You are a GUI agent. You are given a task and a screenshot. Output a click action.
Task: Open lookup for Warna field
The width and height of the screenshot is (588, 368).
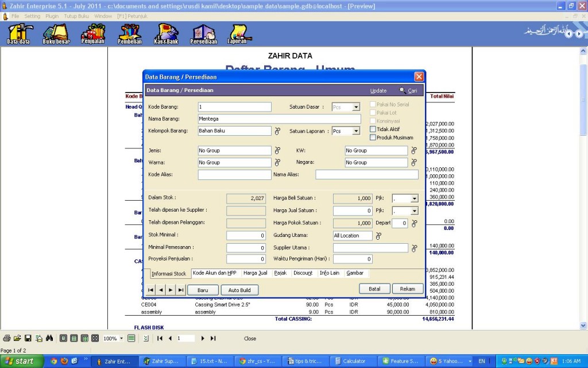pos(277,163)
